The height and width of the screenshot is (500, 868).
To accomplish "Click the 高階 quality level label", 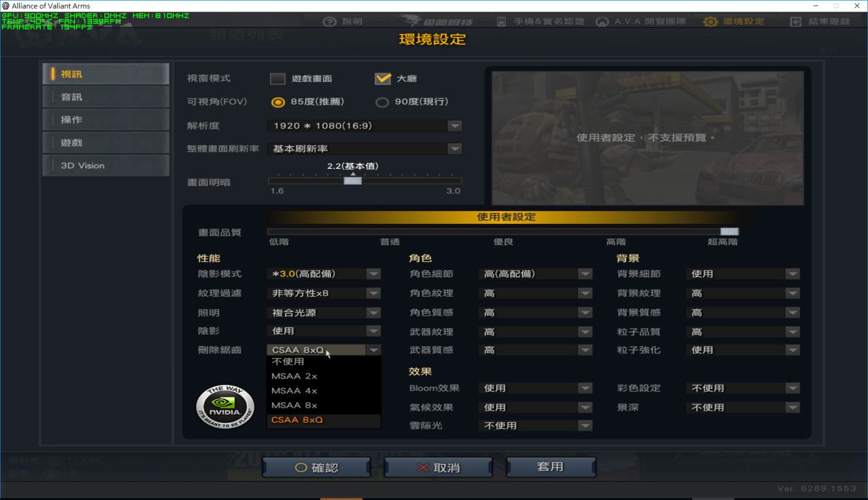I will [x=616, y=242].
